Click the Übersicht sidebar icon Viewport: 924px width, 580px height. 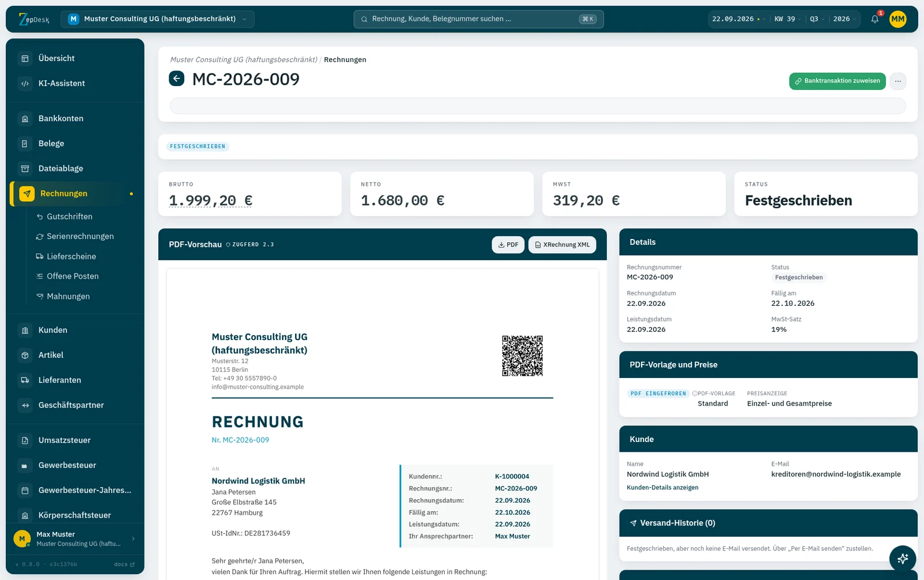point(25,58)
